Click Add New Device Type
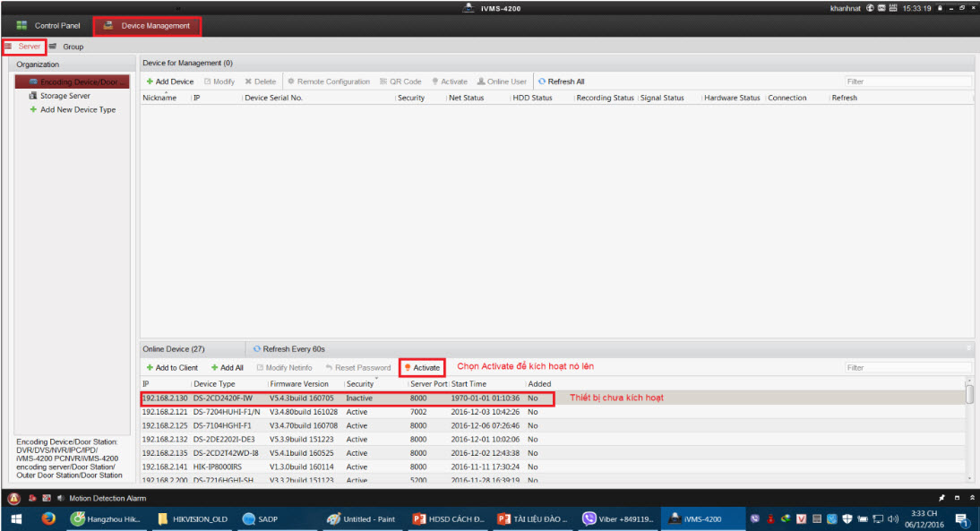The width and height of the screenshot is (980, 531). click(x=77, y=110)
